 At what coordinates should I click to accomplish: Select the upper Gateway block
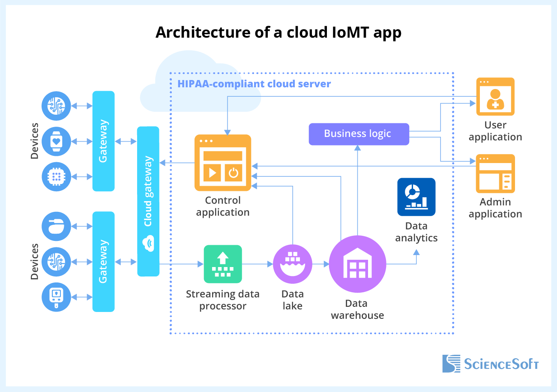click(103, 141)
